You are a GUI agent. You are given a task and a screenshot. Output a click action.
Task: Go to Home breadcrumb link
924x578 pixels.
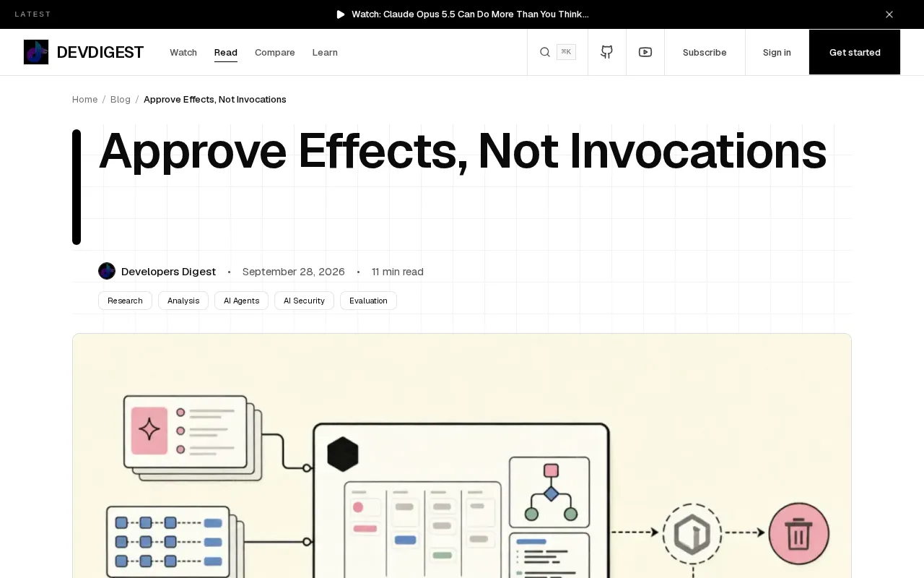pos(84,99)
